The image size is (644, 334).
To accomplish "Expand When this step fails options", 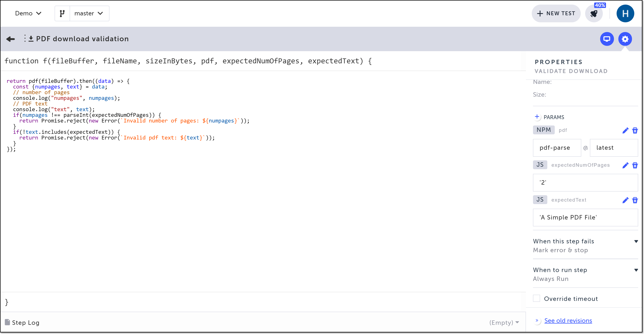I will tap(636, 241).
